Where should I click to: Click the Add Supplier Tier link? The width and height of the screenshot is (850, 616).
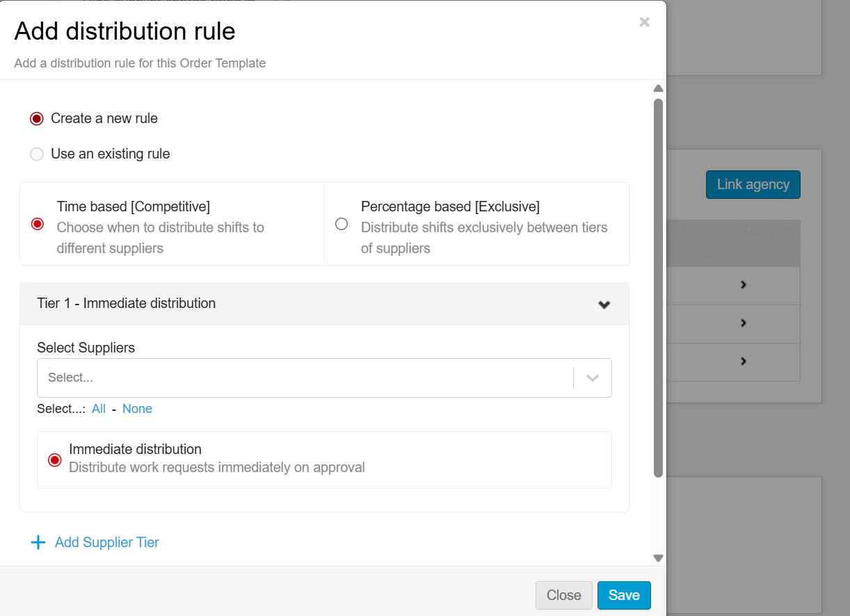[x=106, y=542]
